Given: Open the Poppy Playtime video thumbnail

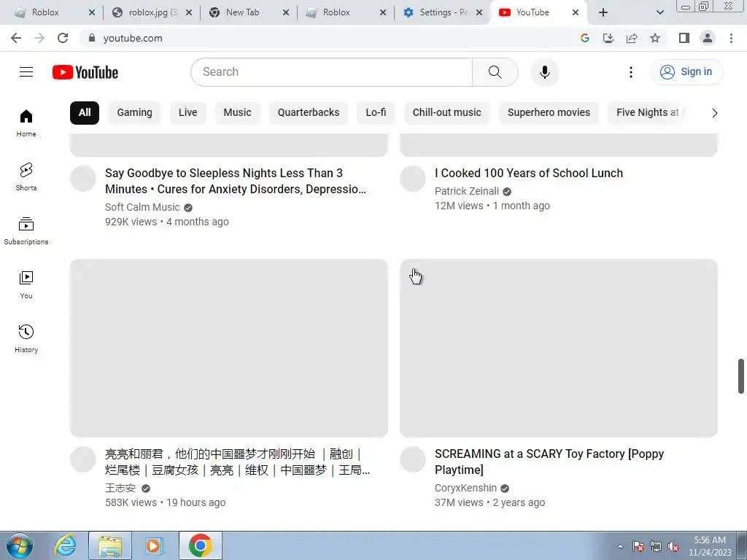Looking at the screenshot, I should click(x=559, y=348).
